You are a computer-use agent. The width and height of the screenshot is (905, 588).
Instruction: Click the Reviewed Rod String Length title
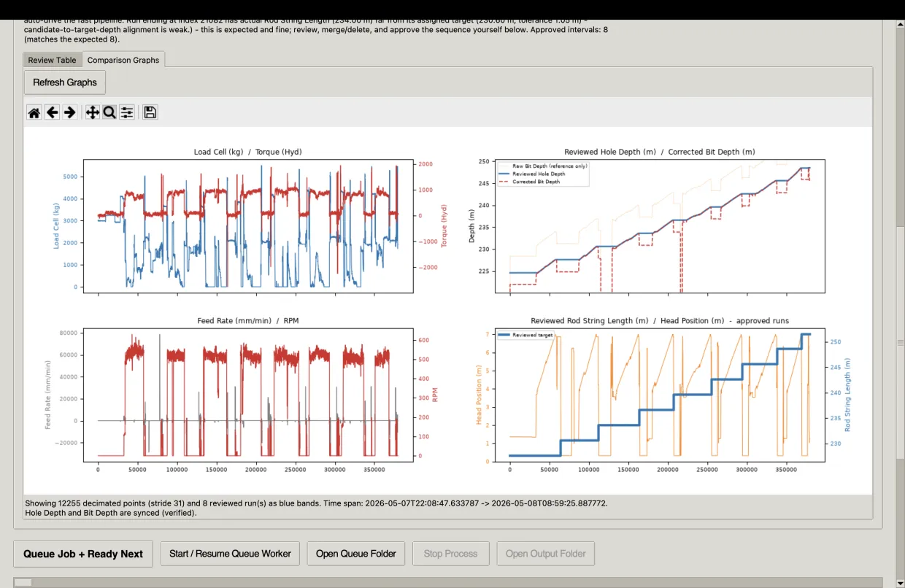pos(660,320)
